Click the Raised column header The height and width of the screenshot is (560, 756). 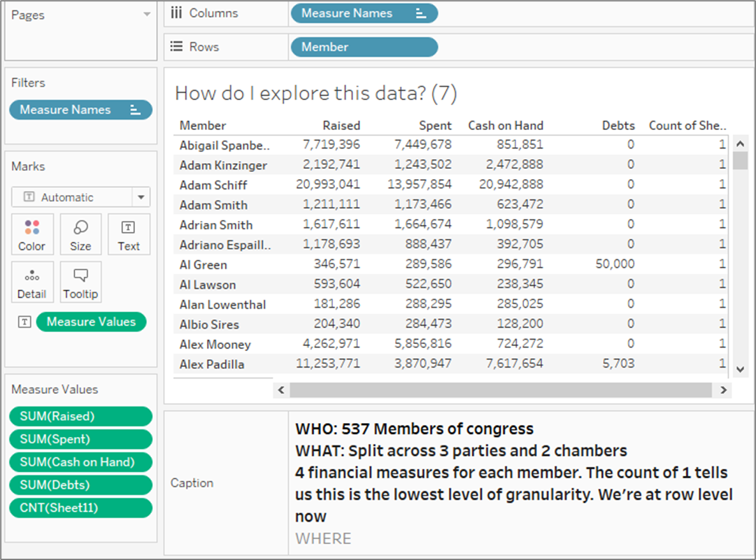(341, 126)
